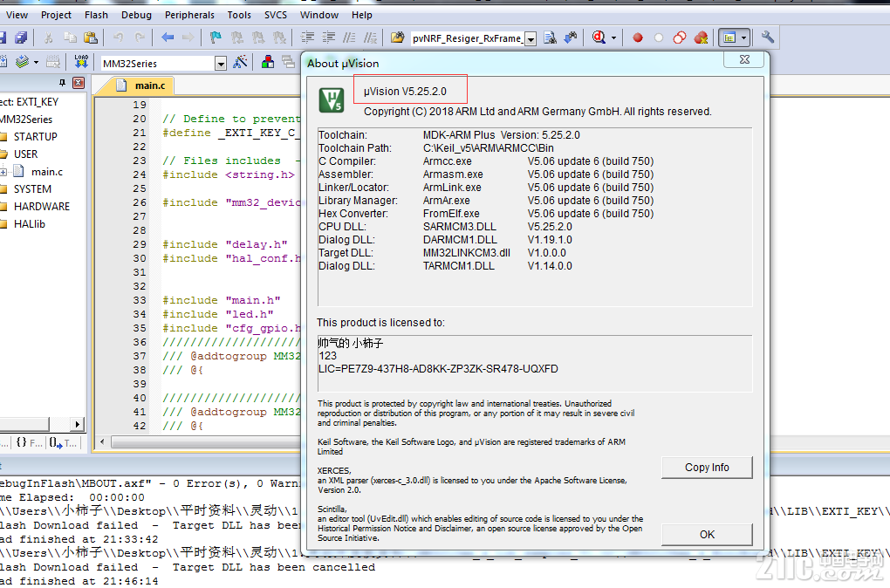890x588 pixels.
Task: Go to the next bookmark
Action: 257,38
